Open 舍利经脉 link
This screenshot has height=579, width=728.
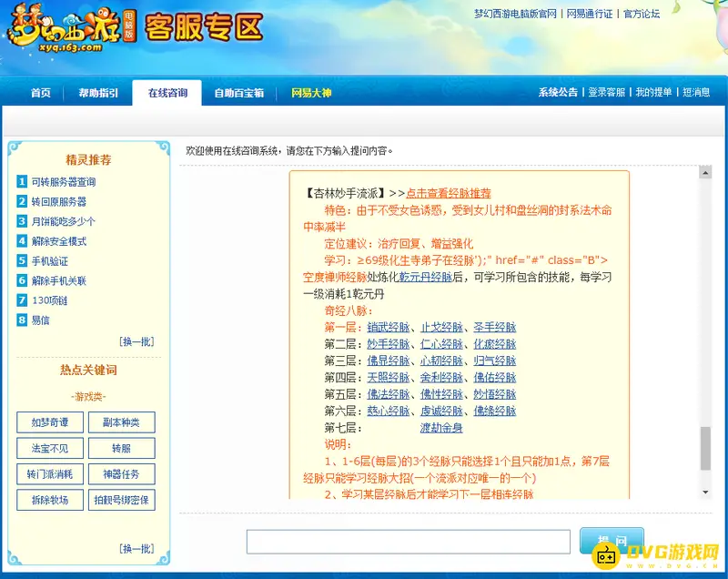441,378
